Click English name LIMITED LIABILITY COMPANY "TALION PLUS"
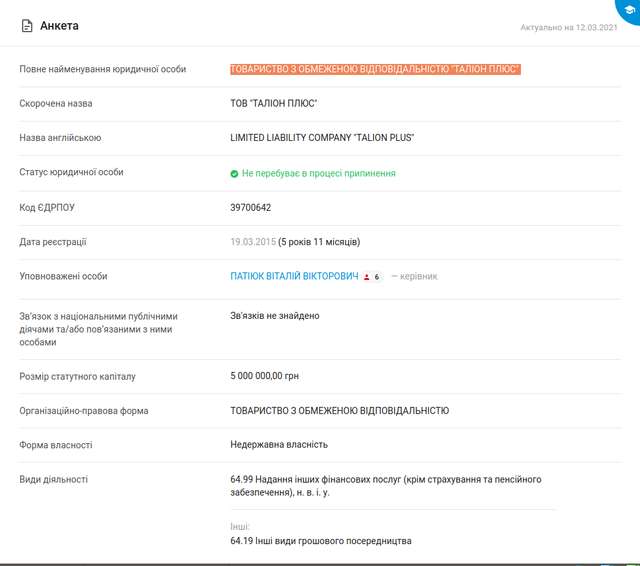The image size is (640, 566). click(322, 138)
